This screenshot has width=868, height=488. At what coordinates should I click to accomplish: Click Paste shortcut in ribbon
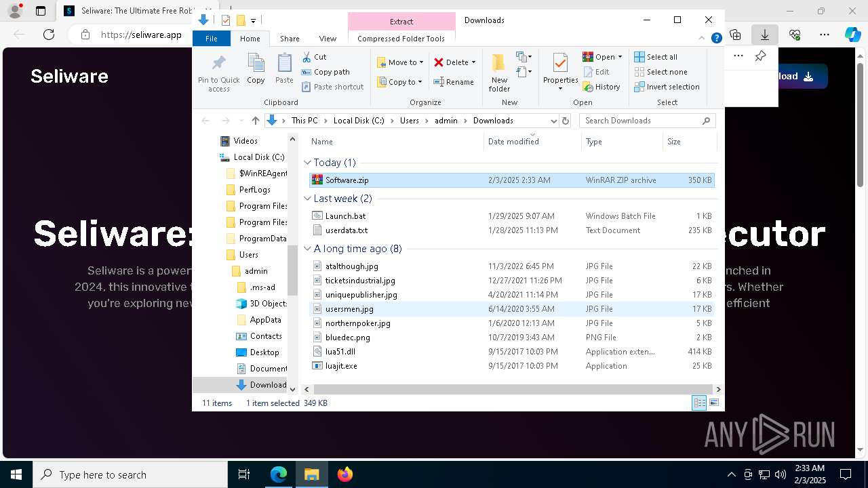332,87
